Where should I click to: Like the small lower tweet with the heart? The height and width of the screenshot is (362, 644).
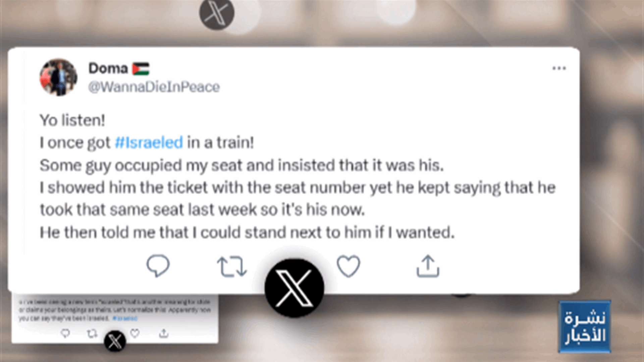135,333
